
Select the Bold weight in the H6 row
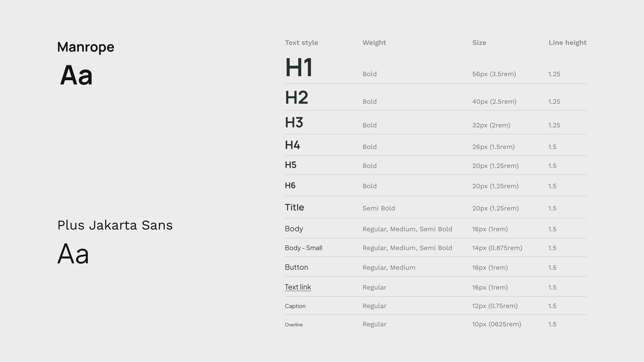370,186
